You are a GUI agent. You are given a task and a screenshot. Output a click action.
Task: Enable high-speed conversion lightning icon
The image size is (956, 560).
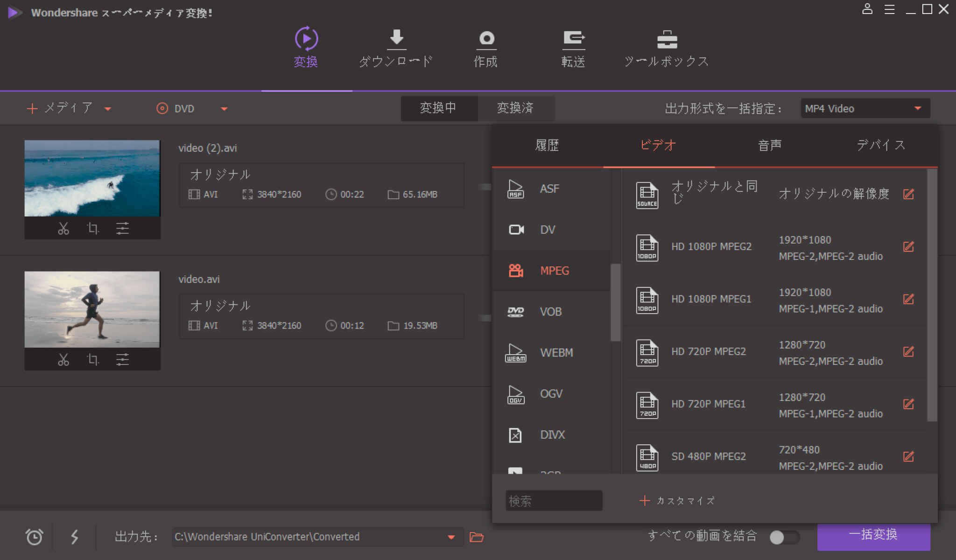tap(74, 537)
